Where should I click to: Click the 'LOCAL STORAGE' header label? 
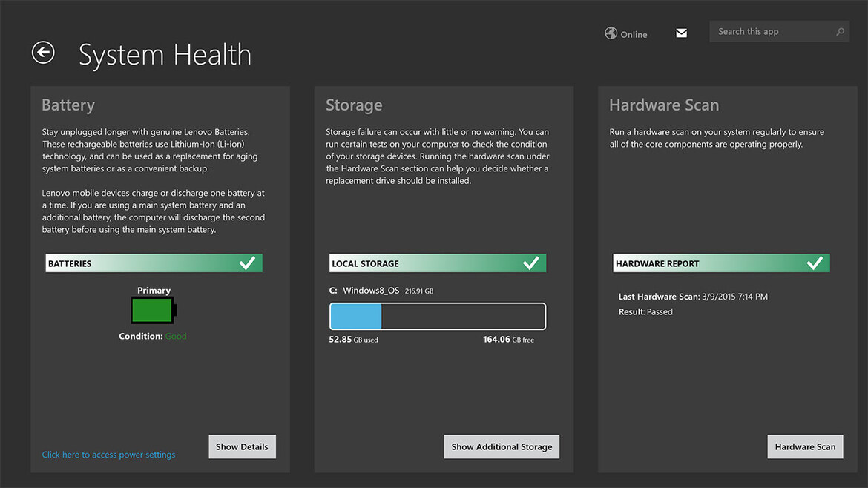(x=365, y=263)
